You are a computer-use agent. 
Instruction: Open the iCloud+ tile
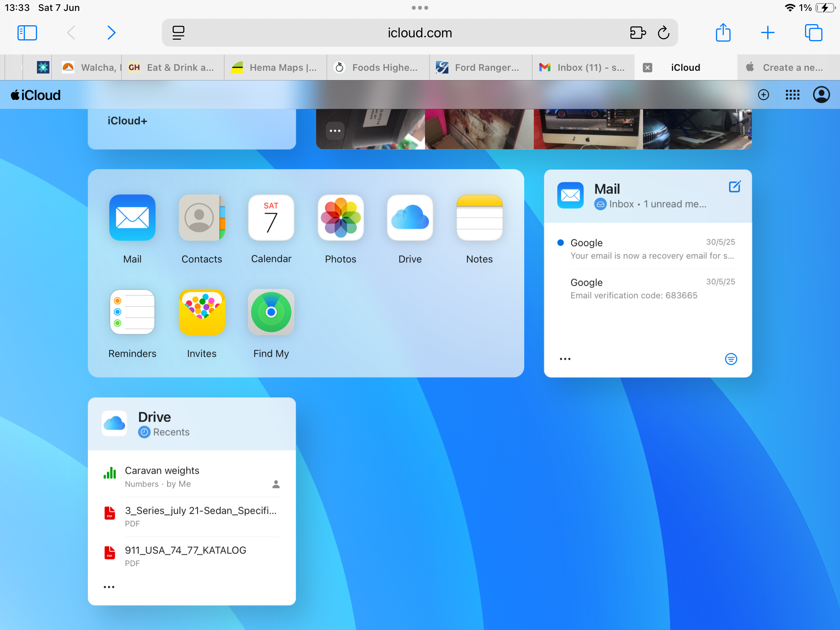[x=192, y=128]
